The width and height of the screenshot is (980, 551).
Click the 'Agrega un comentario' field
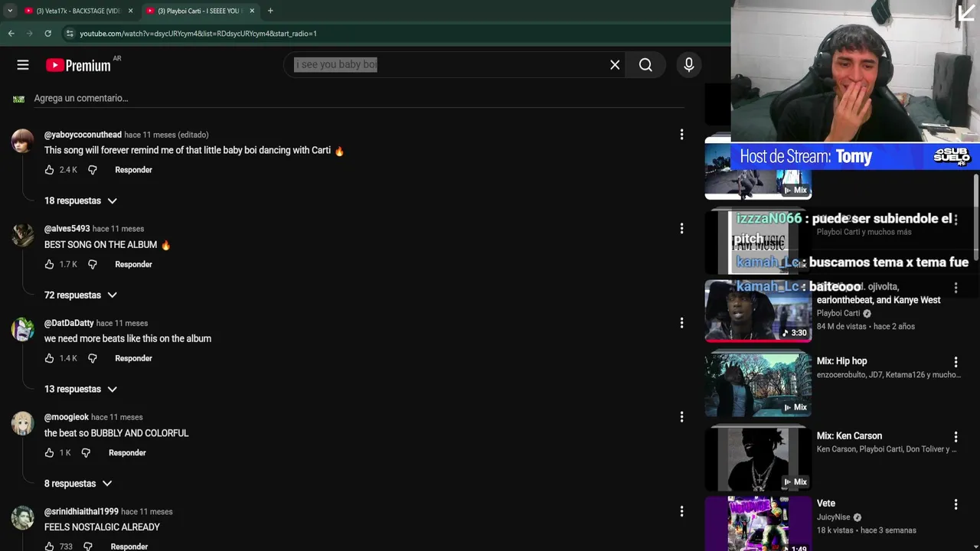358,99
